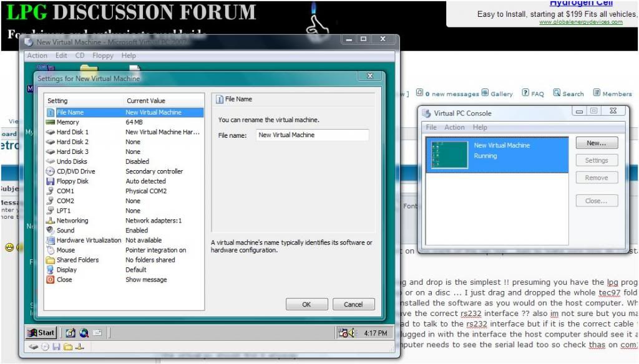Select the Memory setting icon
This screenshot has width=639, height=364.
coord(51,122)
